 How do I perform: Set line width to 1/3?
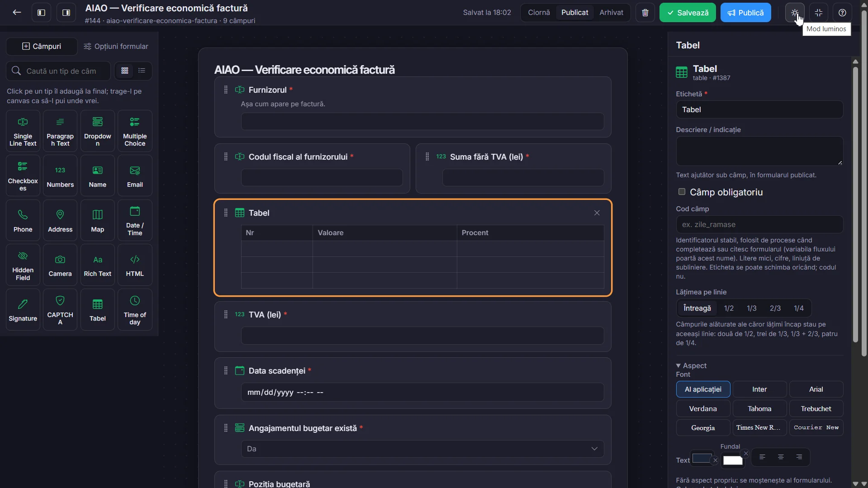tap(752, 308)
